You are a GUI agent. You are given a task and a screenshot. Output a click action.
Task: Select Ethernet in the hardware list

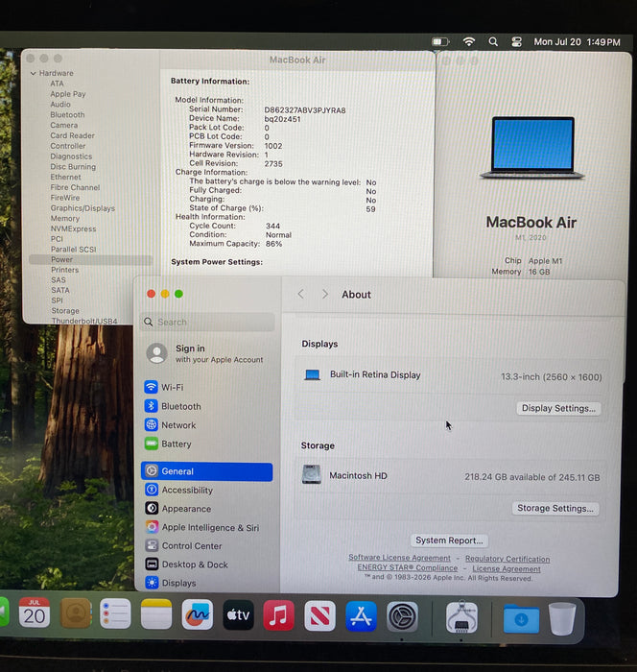tap(65, 177)
